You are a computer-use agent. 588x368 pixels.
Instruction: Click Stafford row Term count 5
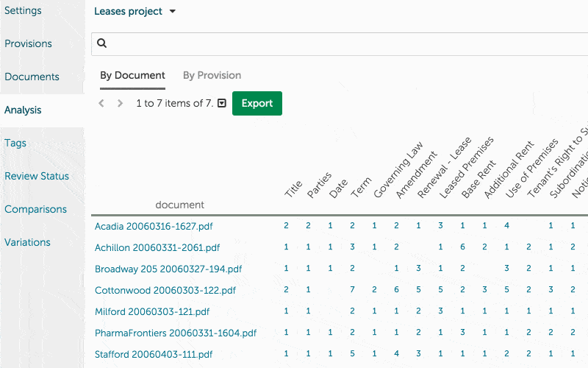point(352,354)
